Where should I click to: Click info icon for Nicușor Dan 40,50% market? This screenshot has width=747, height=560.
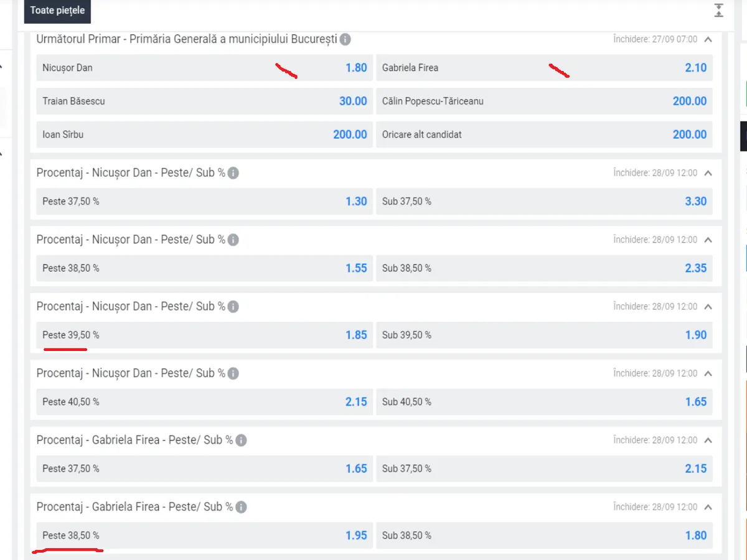pos(233,373)
